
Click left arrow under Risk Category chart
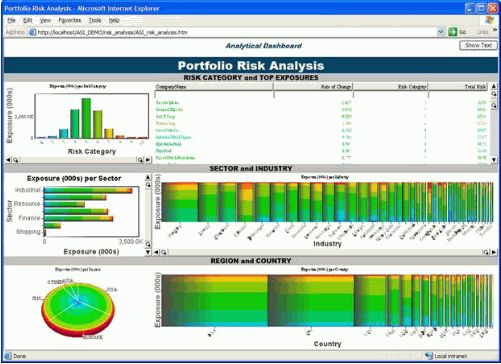click(x=8, y=160)
